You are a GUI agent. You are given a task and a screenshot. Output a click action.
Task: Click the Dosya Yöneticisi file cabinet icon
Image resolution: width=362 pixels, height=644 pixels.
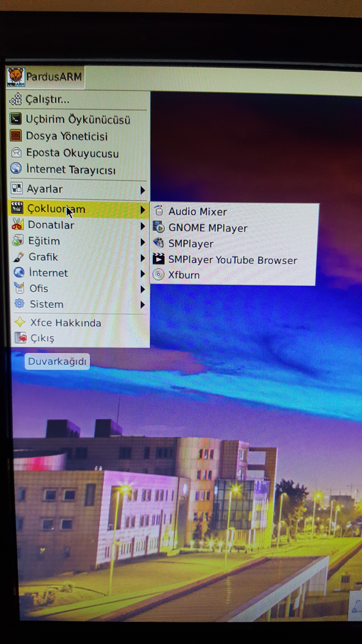[x=16, y=136]
